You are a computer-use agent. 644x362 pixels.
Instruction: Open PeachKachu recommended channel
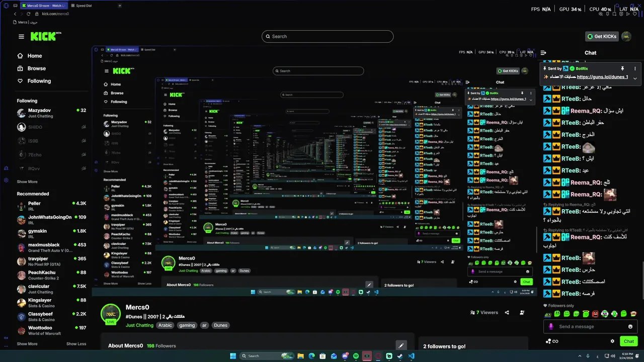click(51, 275)
